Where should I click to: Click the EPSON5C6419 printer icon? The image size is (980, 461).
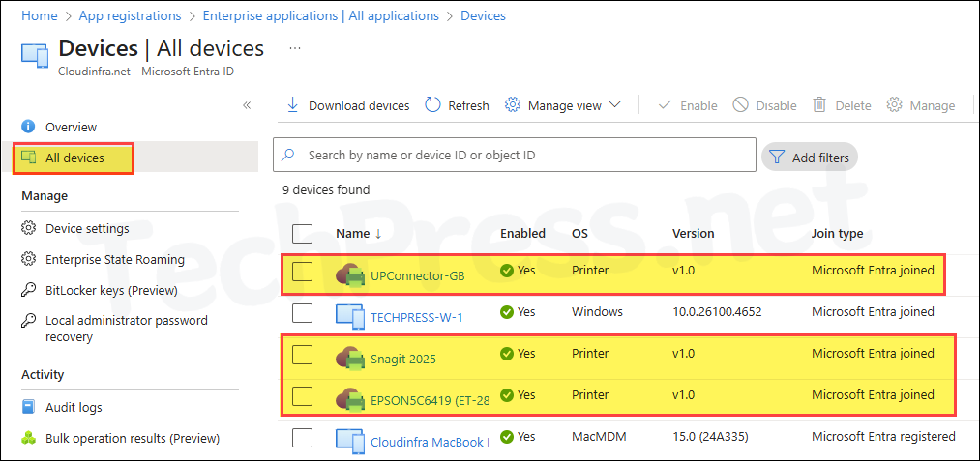coord(350,399)
